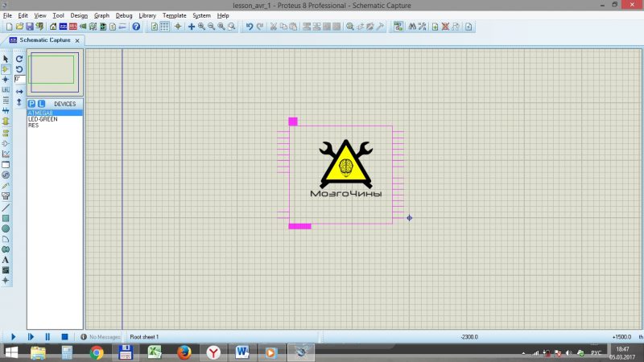Open the Design menu
Viewport: 644px width, 362px height.
coord(79,15)
